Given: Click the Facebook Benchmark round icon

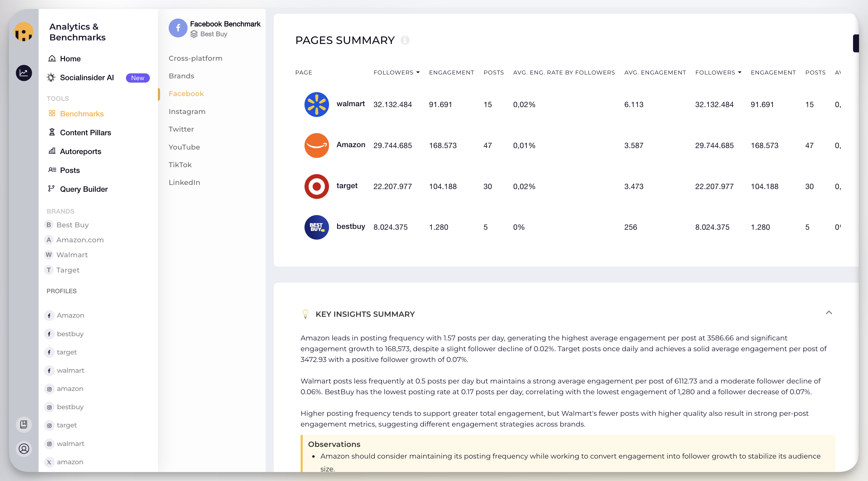Looking at the screenshot, I should tap(178, 28).
